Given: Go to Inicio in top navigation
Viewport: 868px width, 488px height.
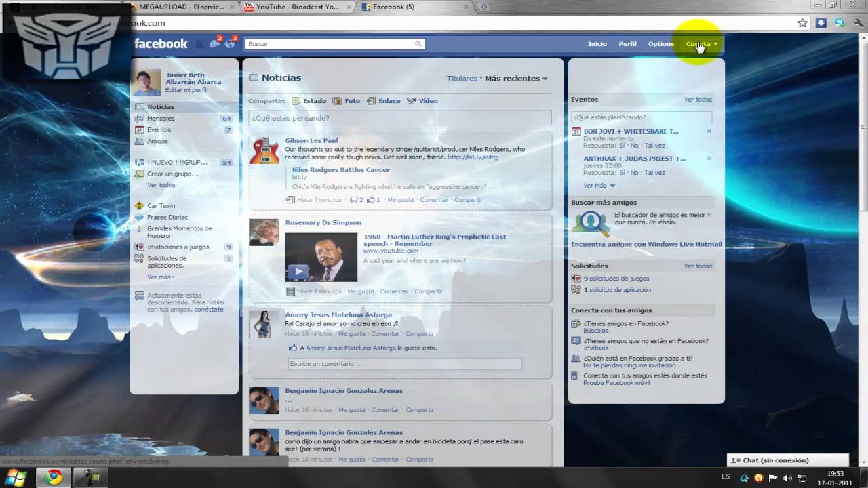Looking at the screenshot, I should (x=597, y=44).
